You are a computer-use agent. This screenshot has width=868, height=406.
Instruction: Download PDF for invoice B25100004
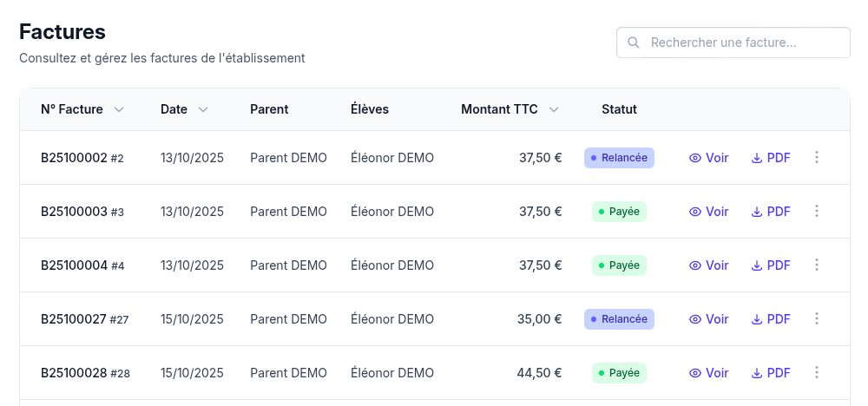click(771, 265)
